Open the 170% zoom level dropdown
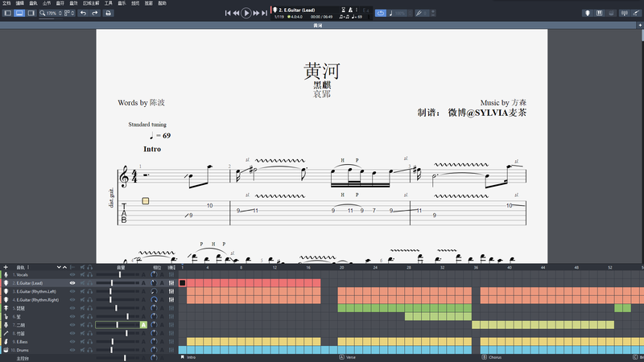 click(51, 13)
